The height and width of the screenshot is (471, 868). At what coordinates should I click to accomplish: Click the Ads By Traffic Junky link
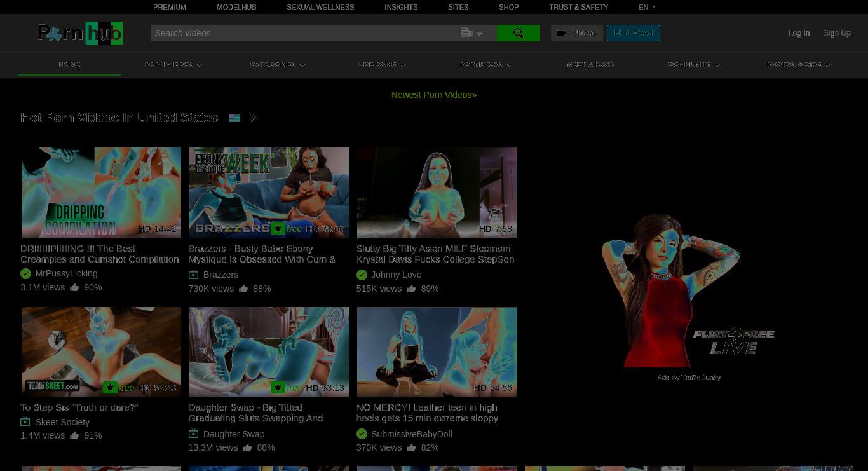click(689, 378)
